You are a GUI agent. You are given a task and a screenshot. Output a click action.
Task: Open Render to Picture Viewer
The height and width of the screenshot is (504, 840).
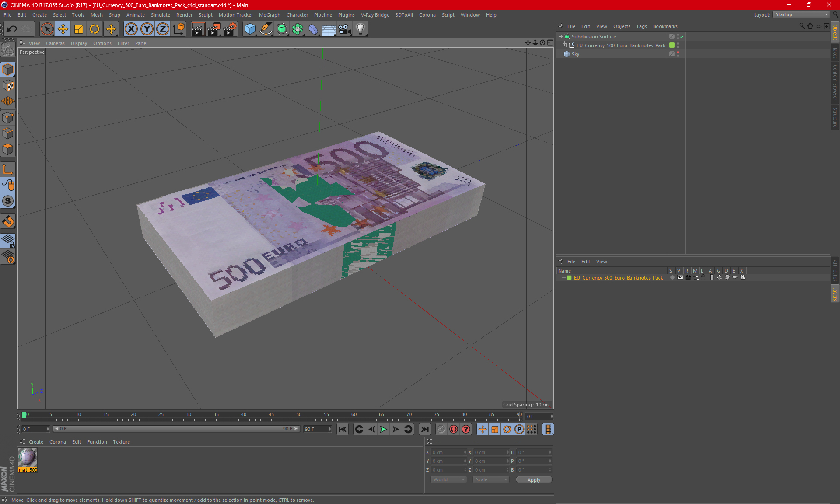click(214, 29)
